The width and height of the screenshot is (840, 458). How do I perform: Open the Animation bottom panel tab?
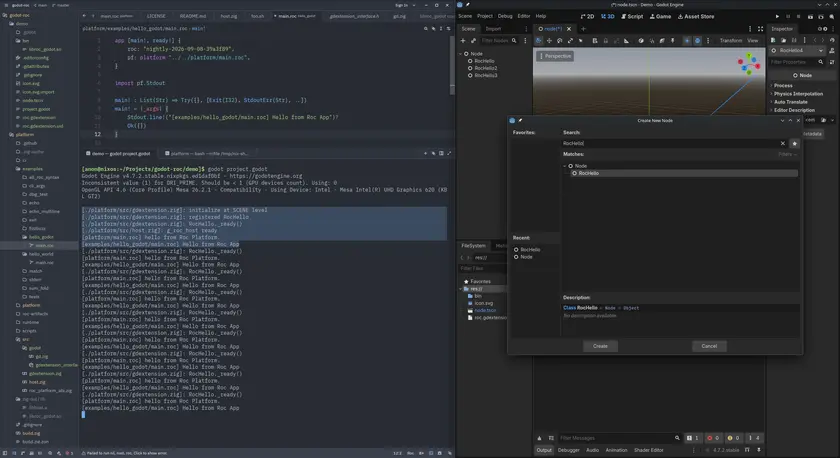[616, 451]
